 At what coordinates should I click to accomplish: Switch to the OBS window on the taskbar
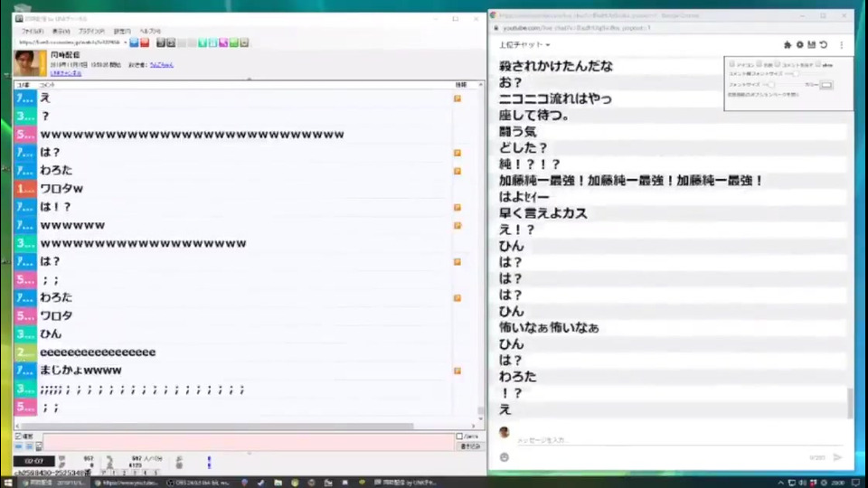(x=198, y=483)
